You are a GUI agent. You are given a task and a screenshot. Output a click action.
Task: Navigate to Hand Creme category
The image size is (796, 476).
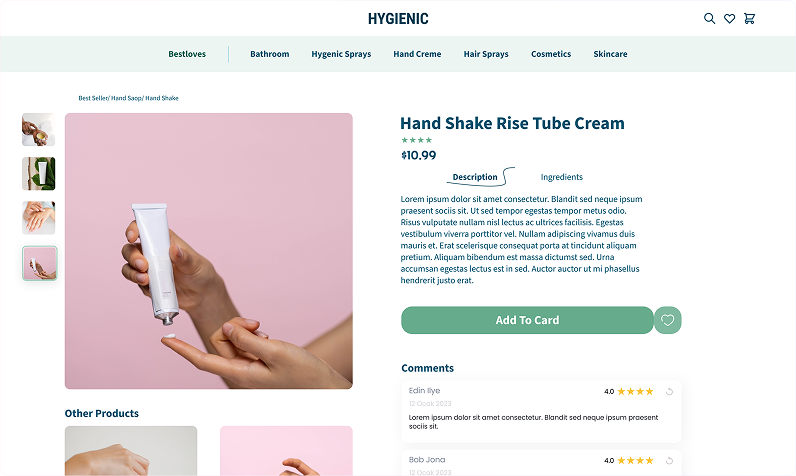click(417, 54)
